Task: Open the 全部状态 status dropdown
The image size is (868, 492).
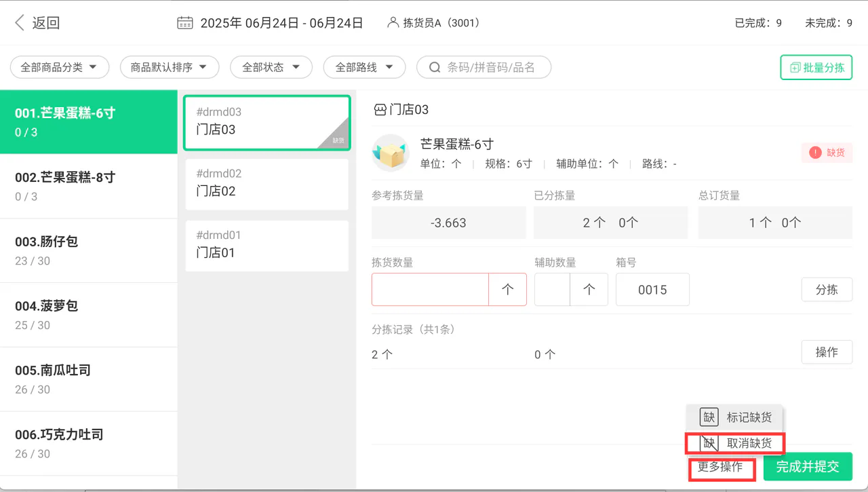Action: [x=271, y=67]
